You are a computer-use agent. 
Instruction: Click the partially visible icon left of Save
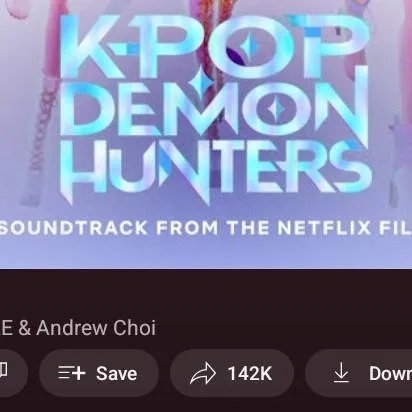[x=3, y=371]
